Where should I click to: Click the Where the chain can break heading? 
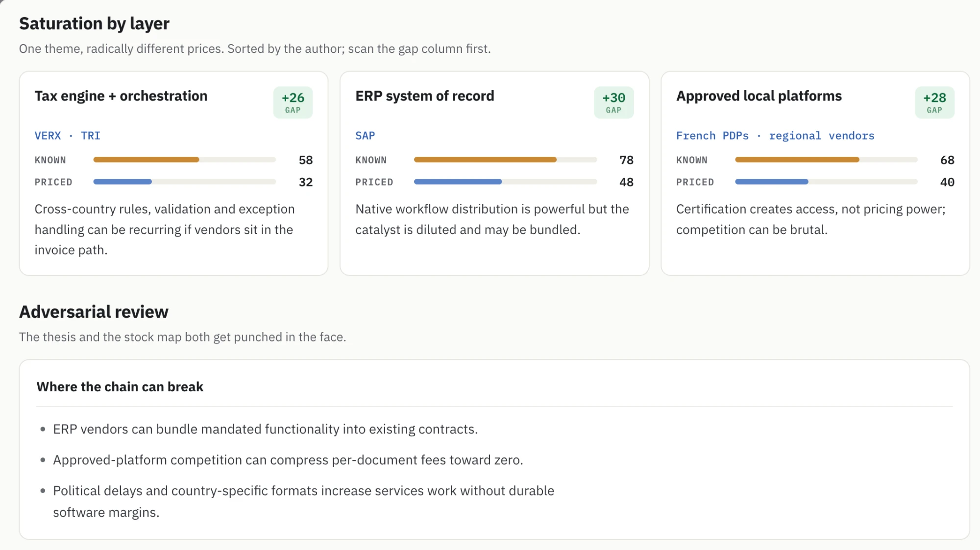pyautogui.click(x=120, y=387)
